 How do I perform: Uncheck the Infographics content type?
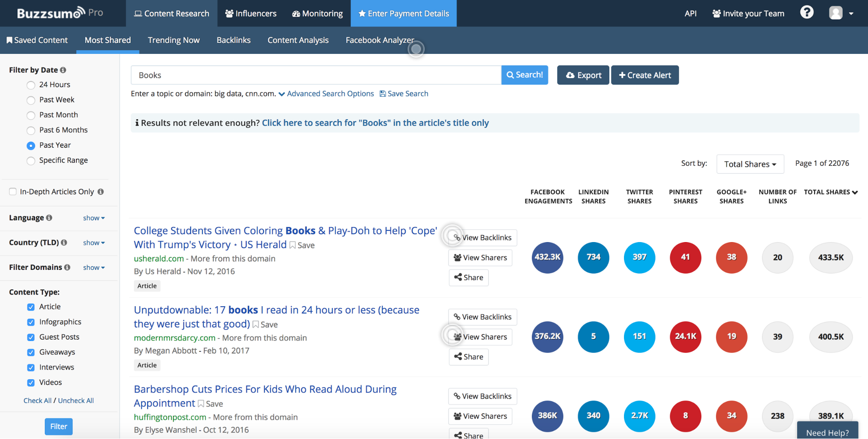coord(31,322)
